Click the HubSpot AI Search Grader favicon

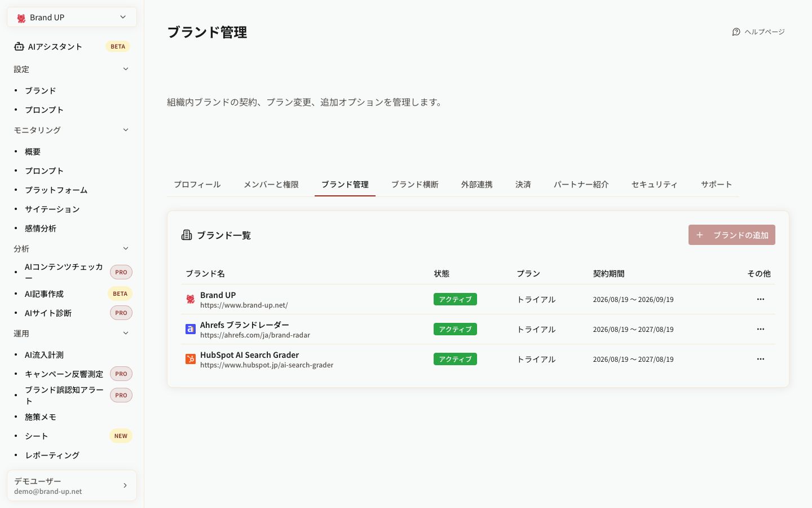tap(191, 359)
